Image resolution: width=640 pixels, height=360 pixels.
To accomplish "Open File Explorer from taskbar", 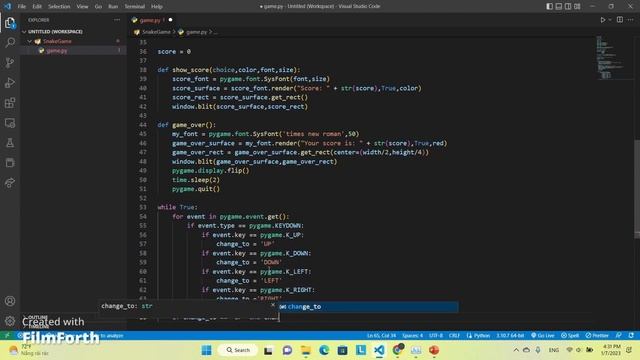I will pos(306,350).
